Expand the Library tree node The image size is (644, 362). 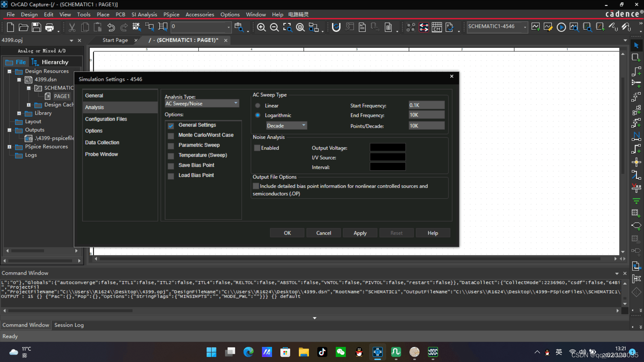tap(19, 113)
